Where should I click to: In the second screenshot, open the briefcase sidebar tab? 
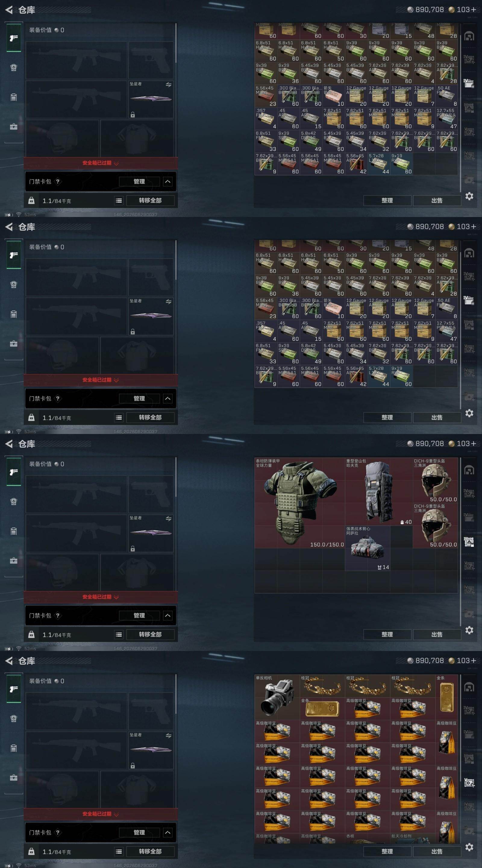click(14, 344)
